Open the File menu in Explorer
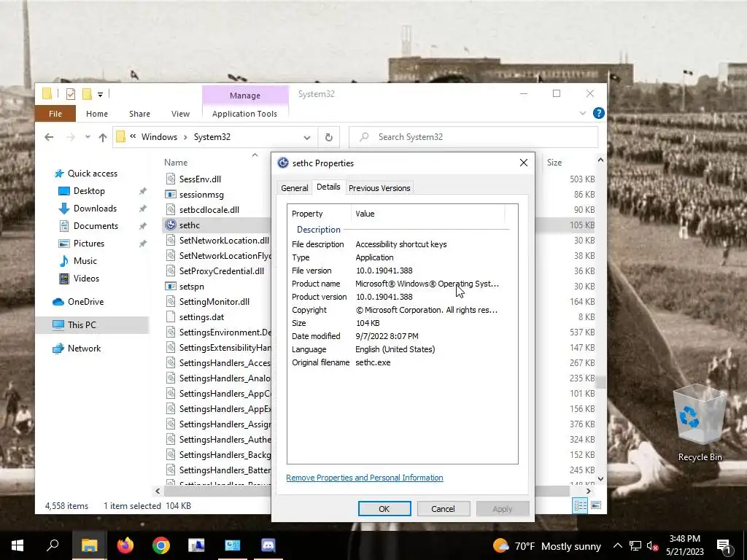The width and height of the screenshot is (747, 560). tap(55, 114)
